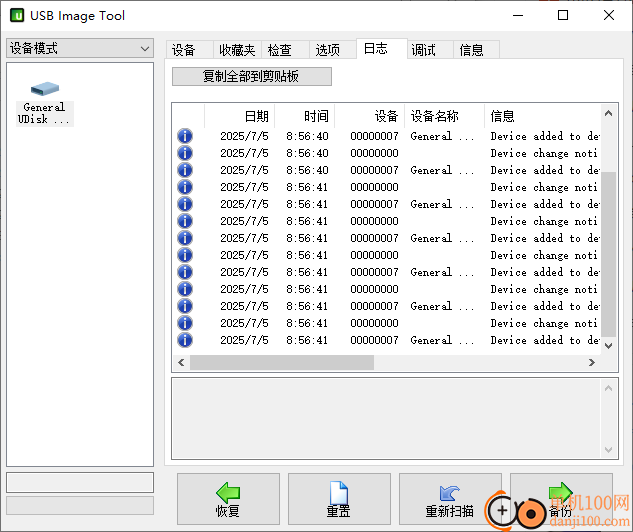Switch to the 检查 tab
This screenshot has height=532, width=633.
click(x=285, y=50)
